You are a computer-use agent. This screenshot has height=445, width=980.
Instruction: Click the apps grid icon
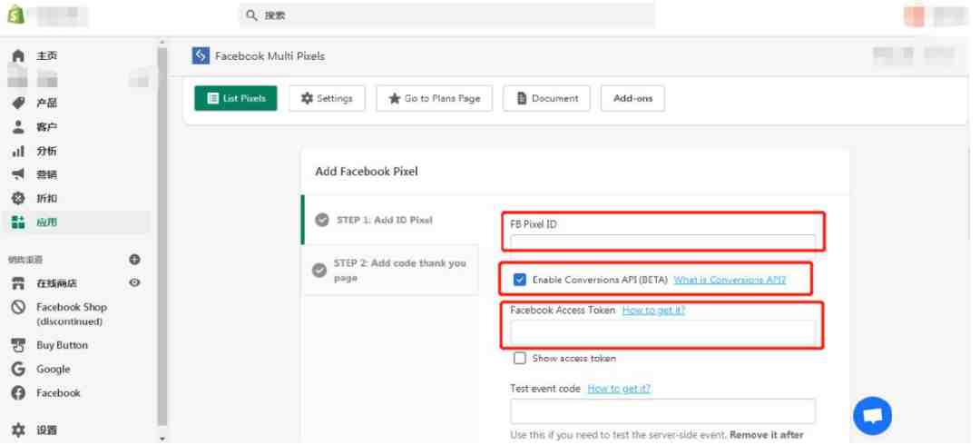tap(18, 222)
